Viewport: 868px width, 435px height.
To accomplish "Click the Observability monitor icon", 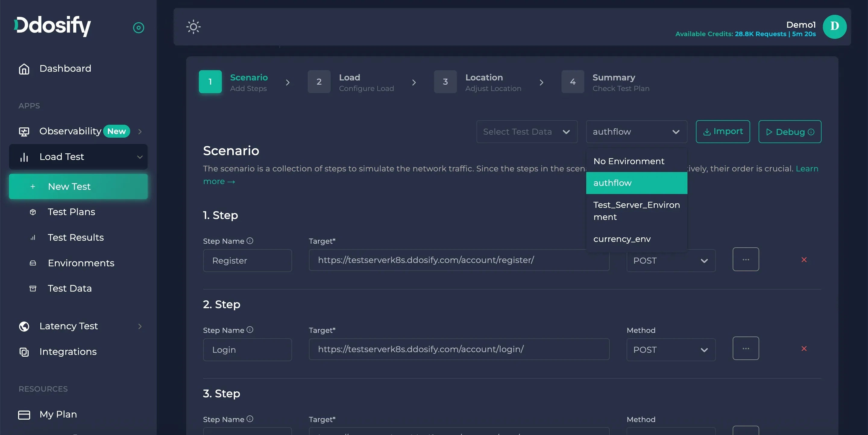I will 24,131.
